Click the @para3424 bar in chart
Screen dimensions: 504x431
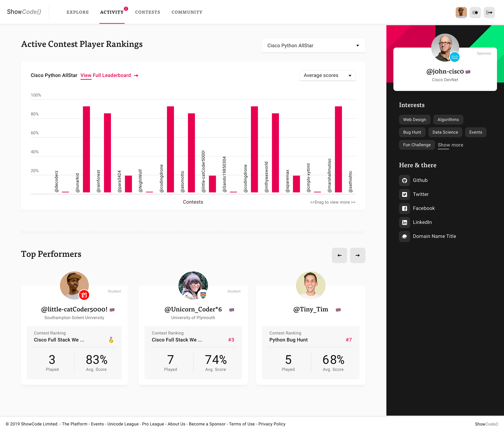click(x=128, y=184)
